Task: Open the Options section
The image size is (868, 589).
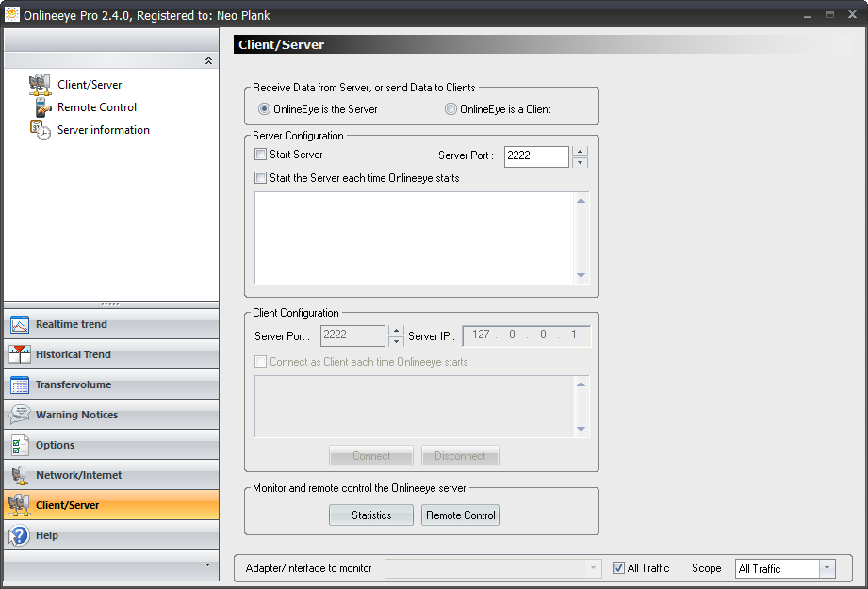Action: click(111, 445)
